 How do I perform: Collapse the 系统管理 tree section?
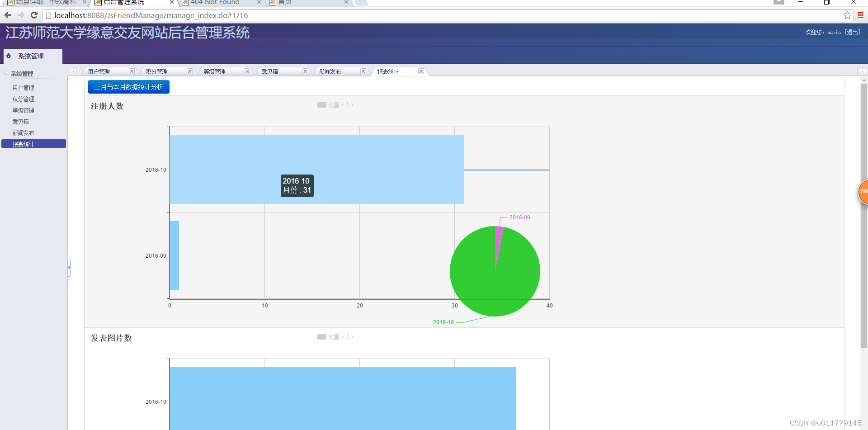tap(6, 73)
